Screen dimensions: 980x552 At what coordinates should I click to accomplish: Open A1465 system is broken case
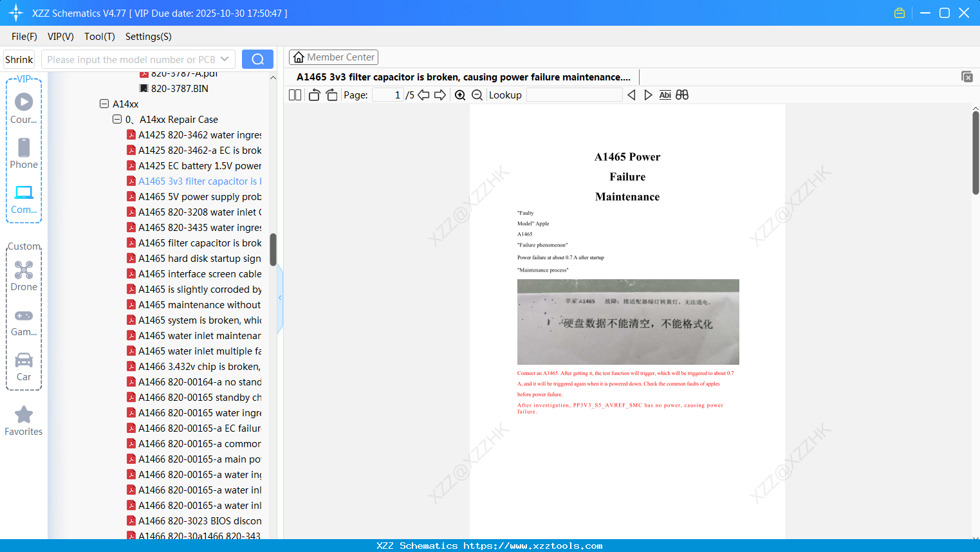[x=194, y=320]
